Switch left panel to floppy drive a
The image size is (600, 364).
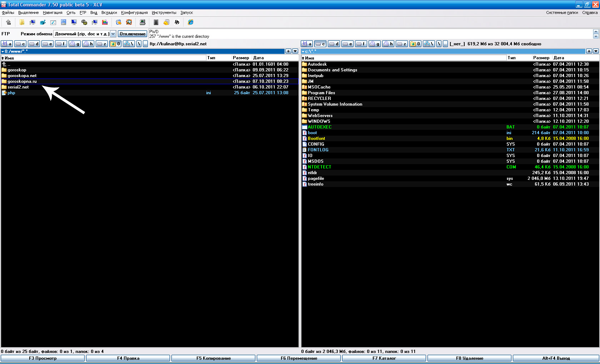tap(7, 44)
